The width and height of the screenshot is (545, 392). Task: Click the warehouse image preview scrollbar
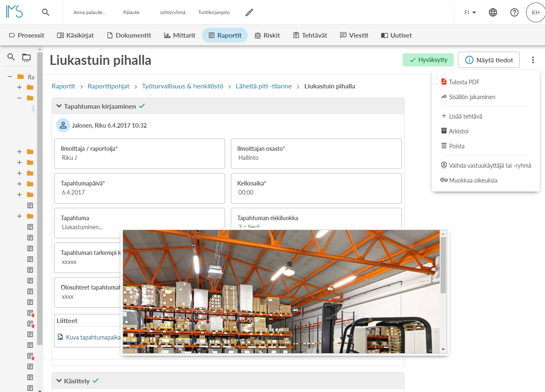pyautogui.click(x=443, y=292)
